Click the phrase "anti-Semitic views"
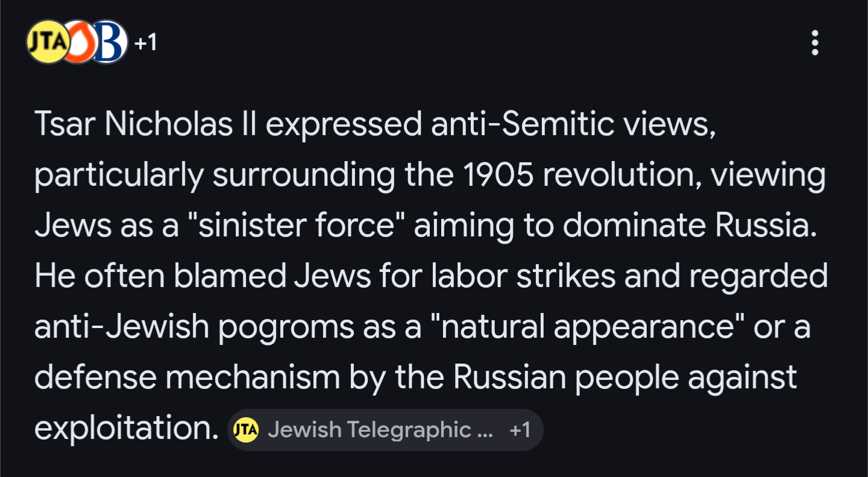The image size is (868, 477). (x=572, y=124)
